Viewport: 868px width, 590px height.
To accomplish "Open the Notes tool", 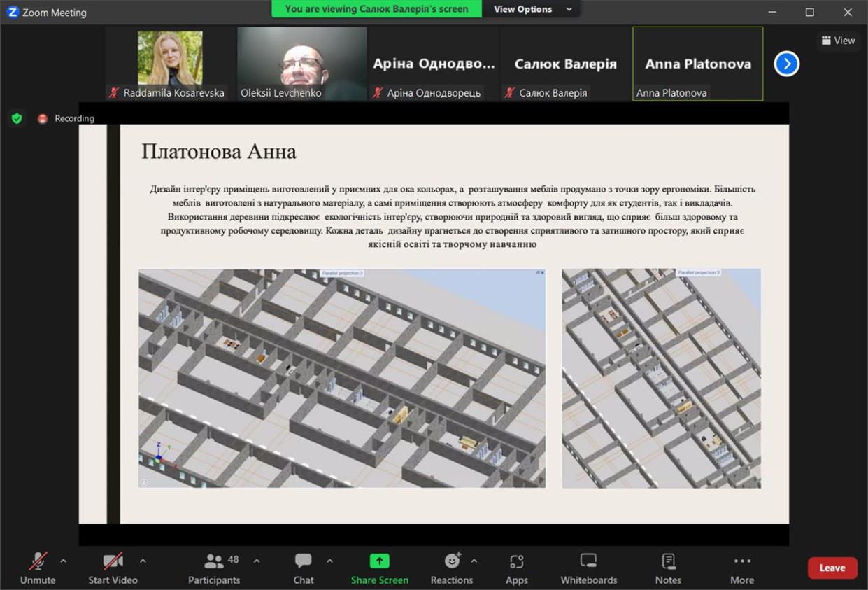I will coord(668,568).
